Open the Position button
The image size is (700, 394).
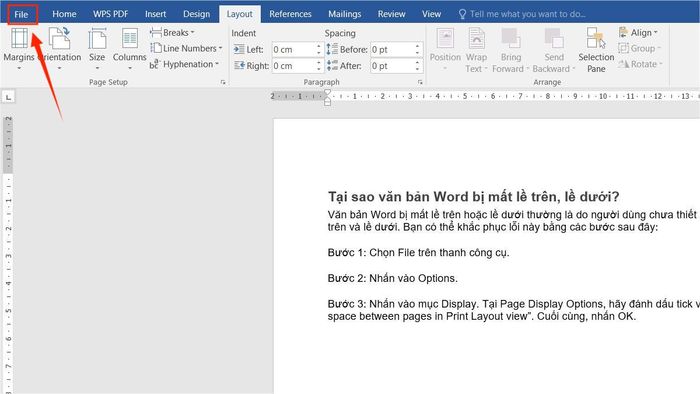pyautogui.click(x=445, y=49)
